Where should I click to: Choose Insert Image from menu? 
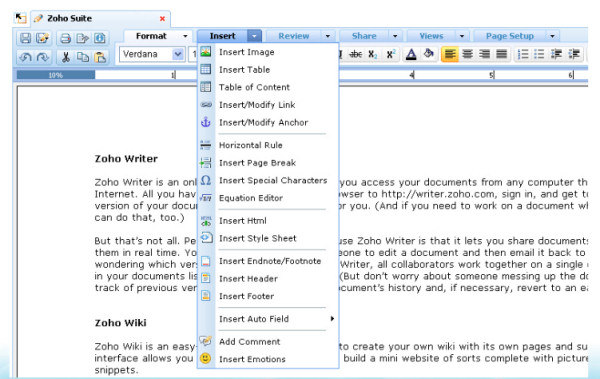[268, 52]
